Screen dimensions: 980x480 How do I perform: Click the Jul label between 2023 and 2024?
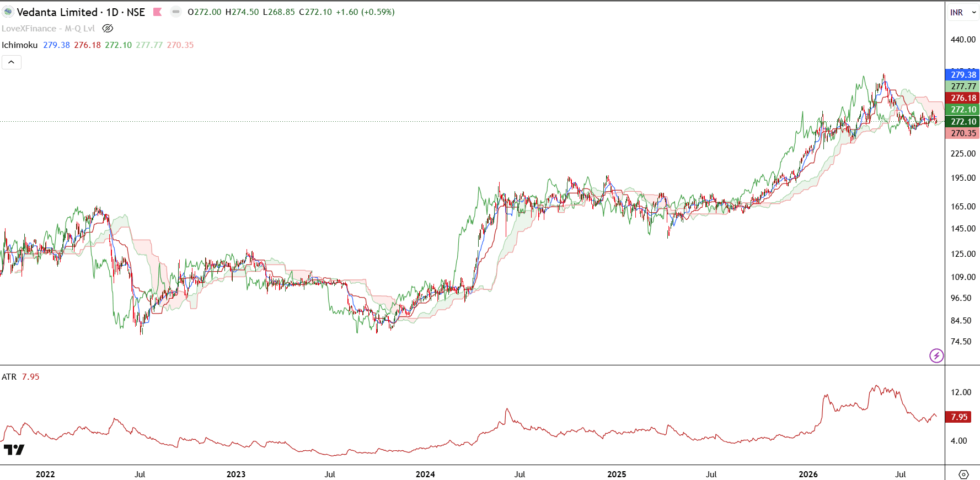pos(330,474)
